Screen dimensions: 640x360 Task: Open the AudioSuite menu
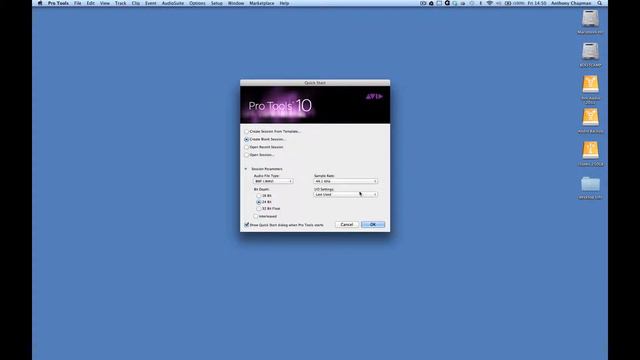(x=173, y=3)
